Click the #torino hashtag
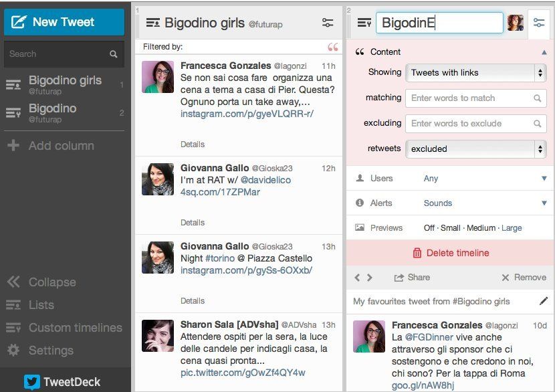 click(220, 258)
